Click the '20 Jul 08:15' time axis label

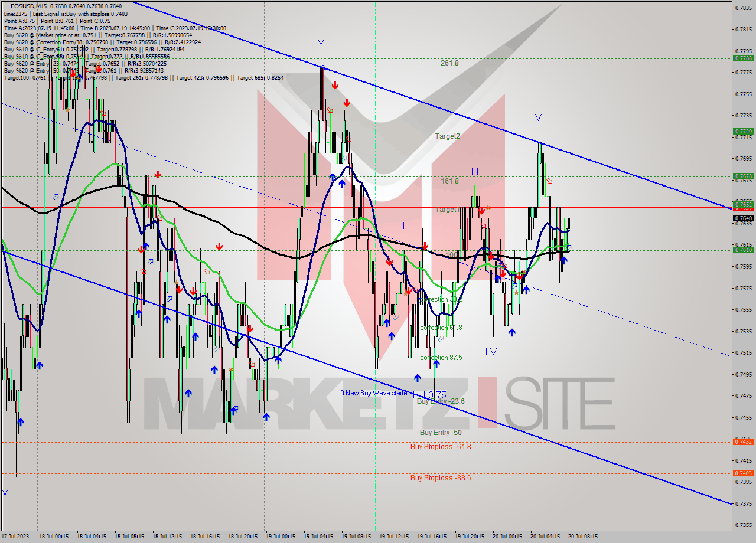583,537
